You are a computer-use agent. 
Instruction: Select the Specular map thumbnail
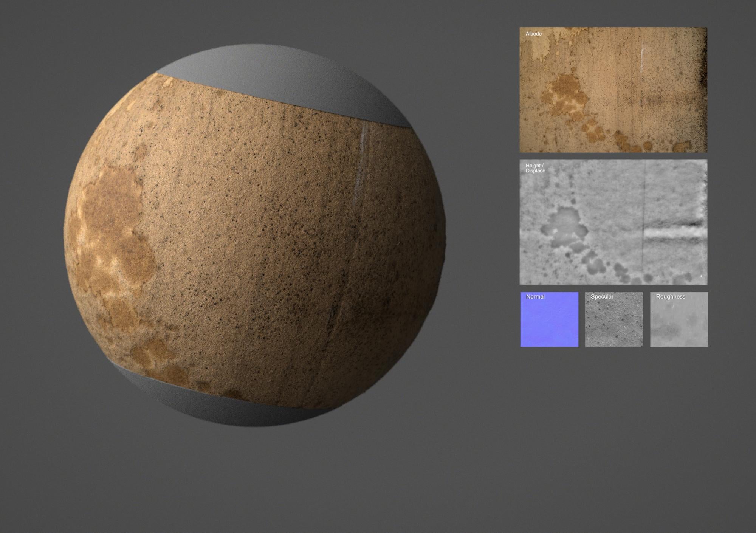tap(614, 319)
